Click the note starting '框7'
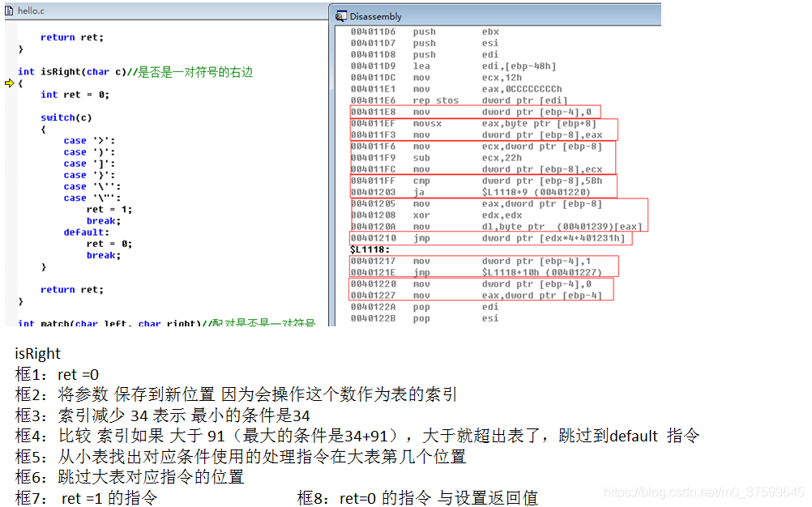 (86, 498)
